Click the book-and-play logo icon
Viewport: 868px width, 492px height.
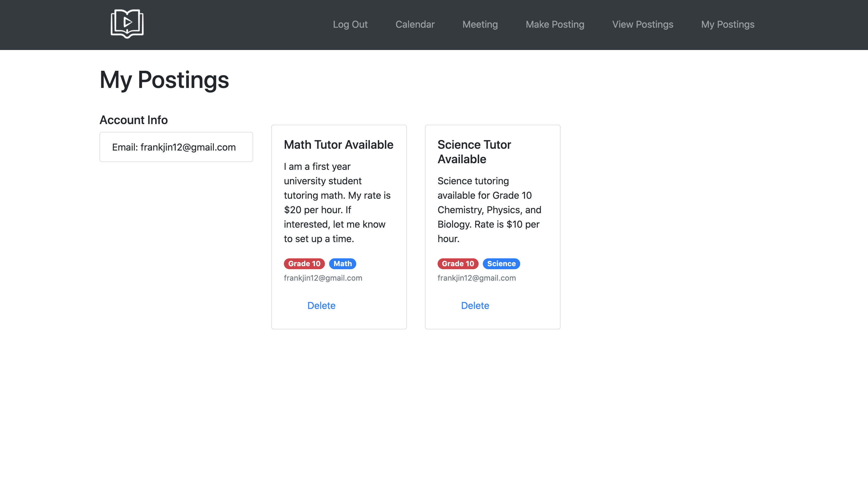point(127,24)
